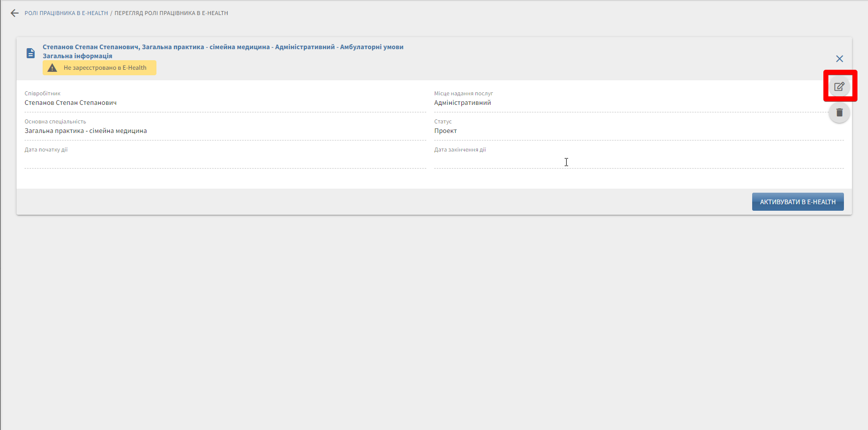This screenshot has width=868, height=430.
Task: Click the Співробітник field value
Action: point(71,103)
